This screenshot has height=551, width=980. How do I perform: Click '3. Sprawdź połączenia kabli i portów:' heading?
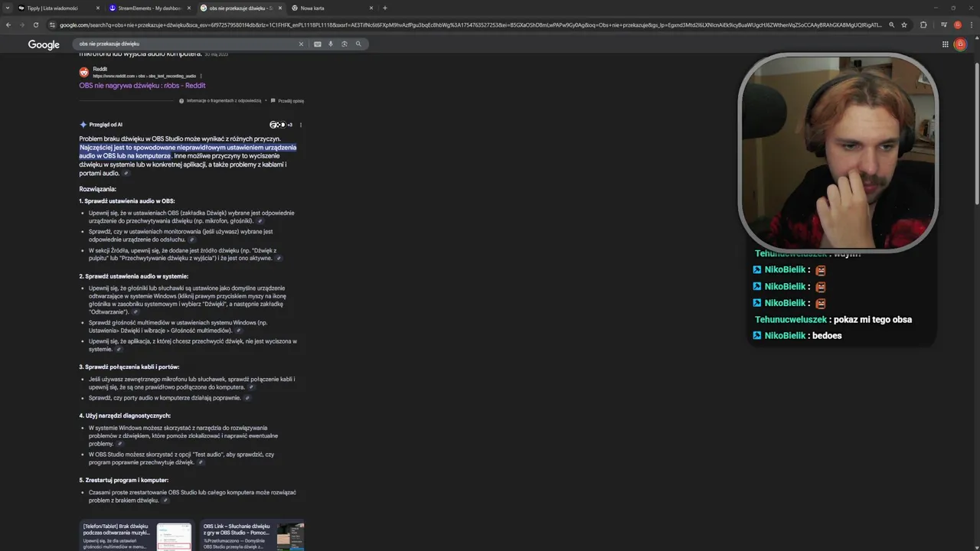tap(129, 367)
